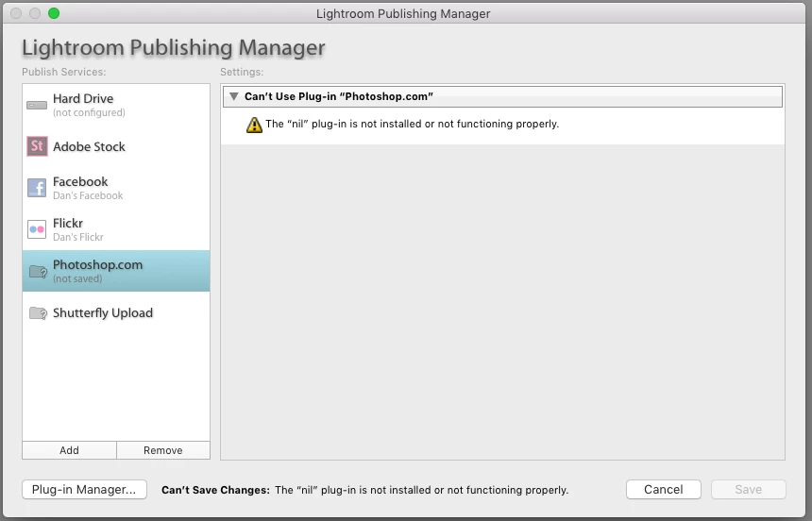Click the Hard Drive service icon
Screen dimensions: 812x521
pyautogui.click(x=37, y=105)
